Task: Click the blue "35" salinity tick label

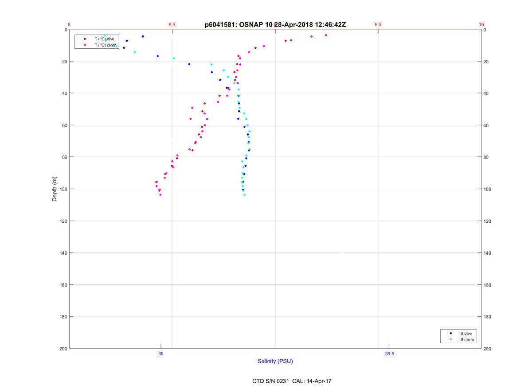Action: [161, 353]
